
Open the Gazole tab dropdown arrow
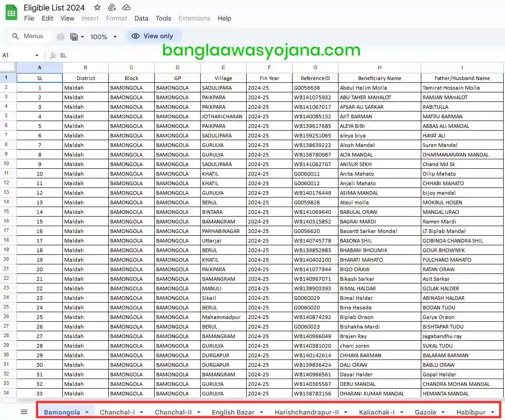point(444,412)
